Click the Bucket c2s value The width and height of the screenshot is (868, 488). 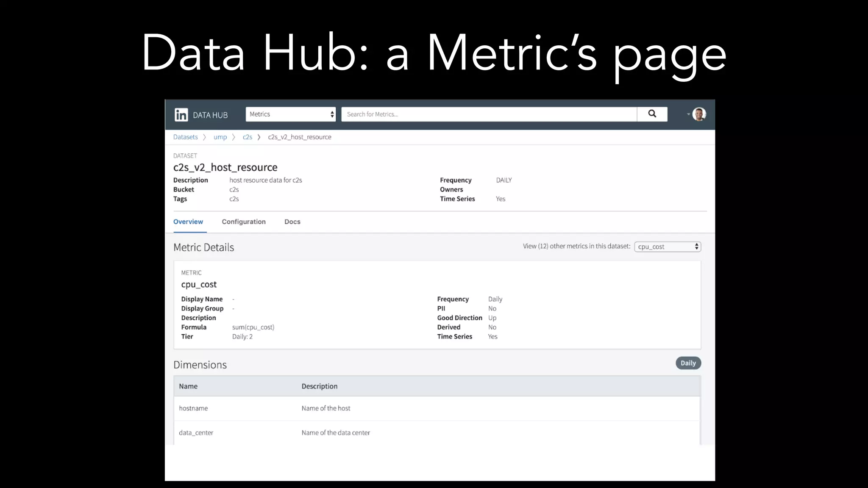click(234, 189)
